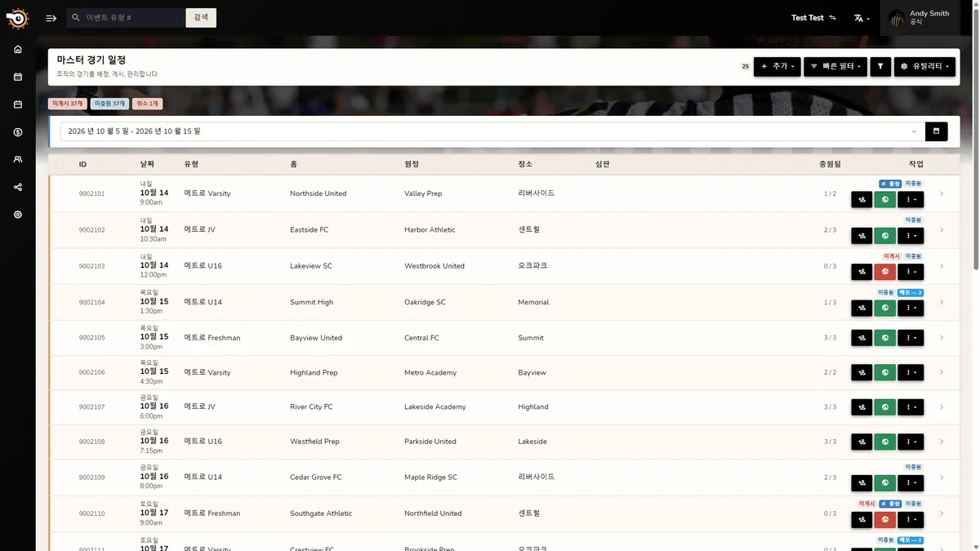Tick the select-all checkbox in the table header
The width and height of the screenshot is (980, 551).
point(60,164)
